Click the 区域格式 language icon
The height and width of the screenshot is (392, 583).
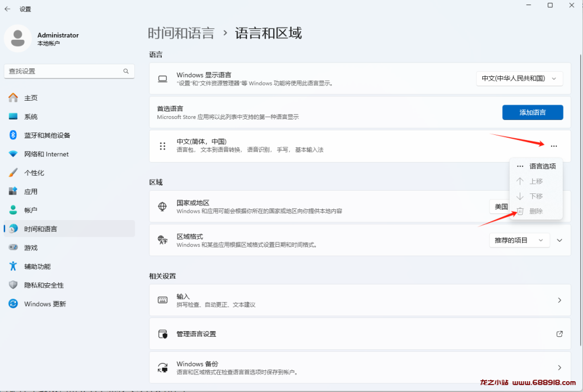point(162,240)
